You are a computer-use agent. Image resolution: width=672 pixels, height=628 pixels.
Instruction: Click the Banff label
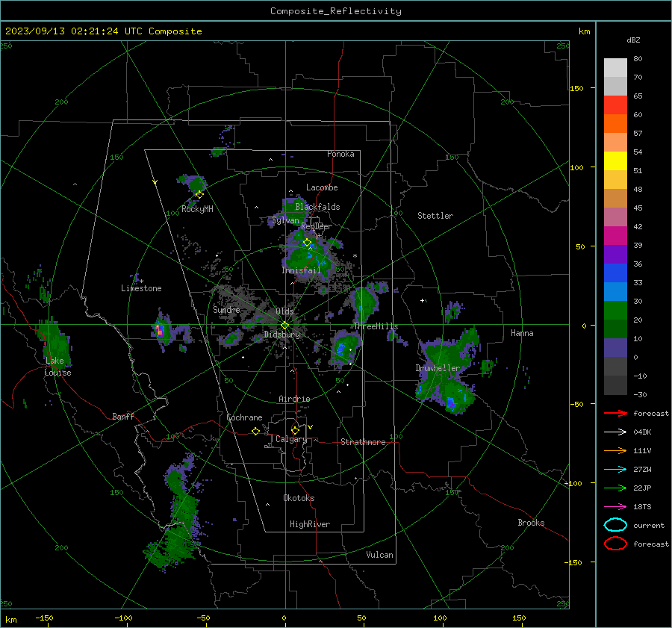pos(123,416)
